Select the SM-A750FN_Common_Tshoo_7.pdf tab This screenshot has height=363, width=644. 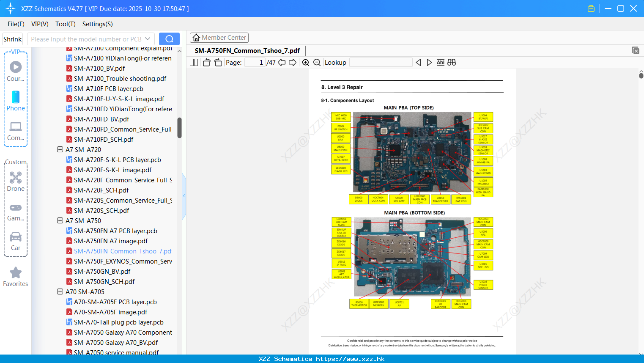247,51
